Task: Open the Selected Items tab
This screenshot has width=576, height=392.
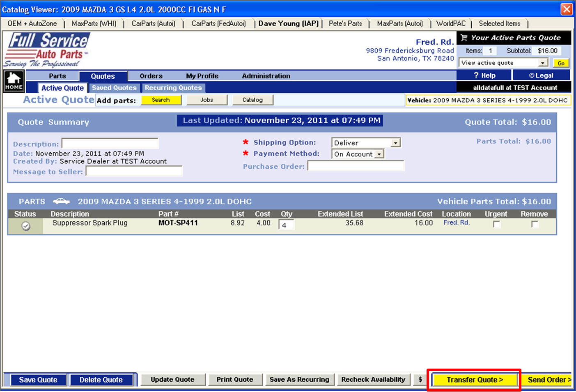Action: point(499,24)
